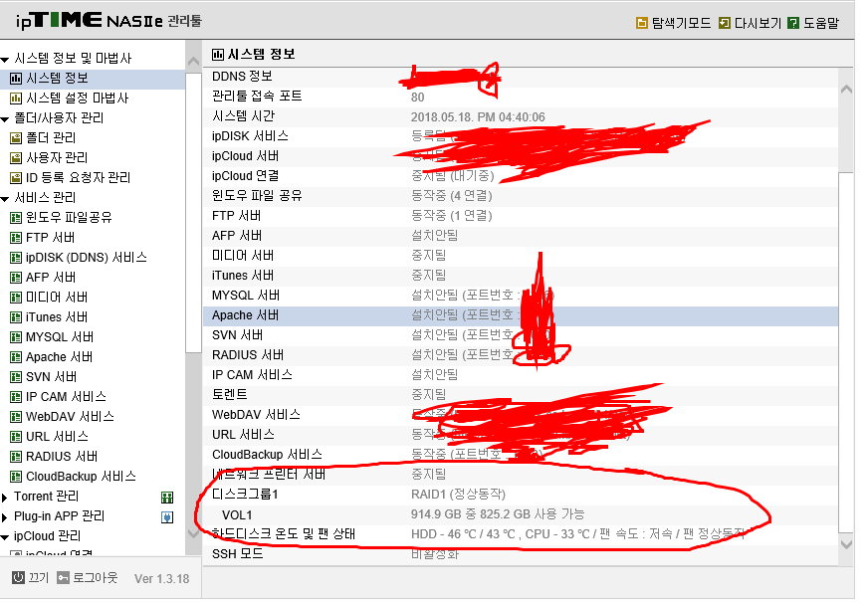This screenshot has height=603, width=868.
Task: Click the AFP 서버 sidebar icon
Action: pyautogui.click(x=16, y=278)
